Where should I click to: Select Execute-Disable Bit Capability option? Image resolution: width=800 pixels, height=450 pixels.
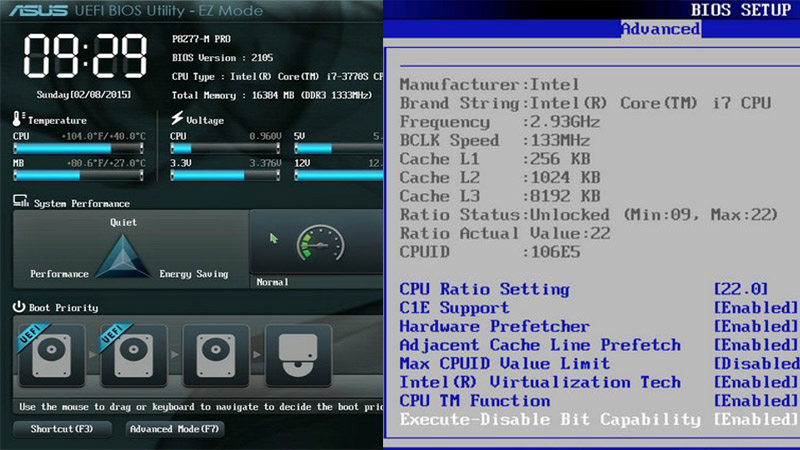pyautogui.click(x=550, y=419)
